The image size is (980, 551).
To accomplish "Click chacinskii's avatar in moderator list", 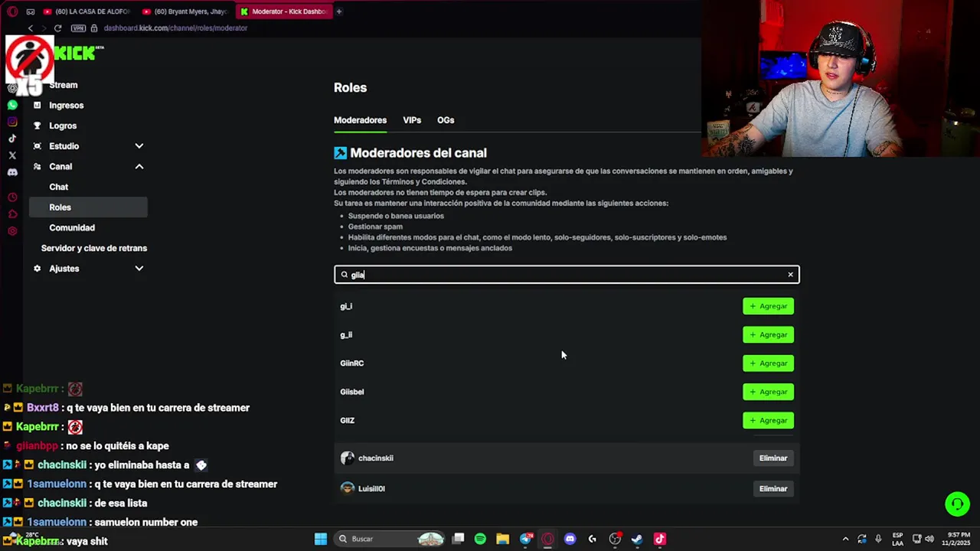I will click(348, 458).
